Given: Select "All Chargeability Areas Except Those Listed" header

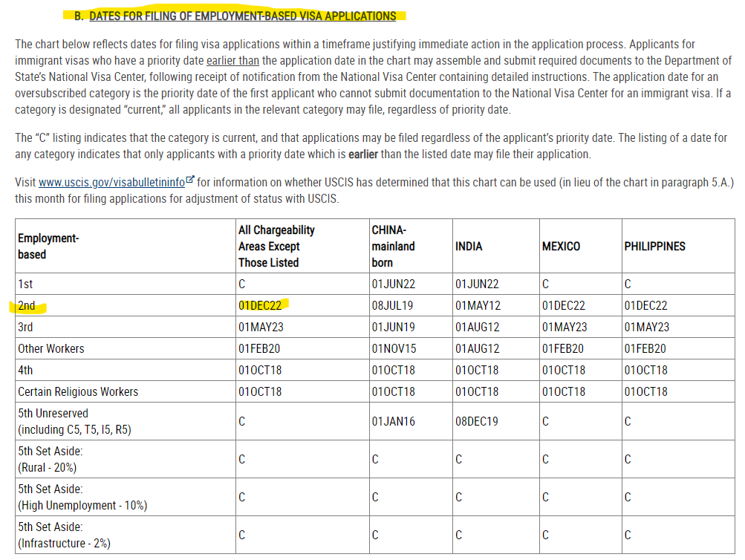Looking at the screenshot, I should coord(276,246).
